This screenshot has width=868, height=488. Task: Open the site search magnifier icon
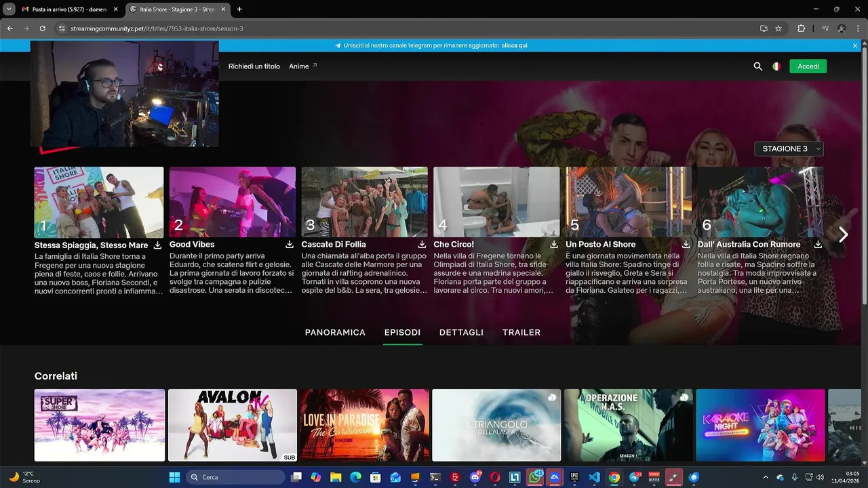(758, 66)
